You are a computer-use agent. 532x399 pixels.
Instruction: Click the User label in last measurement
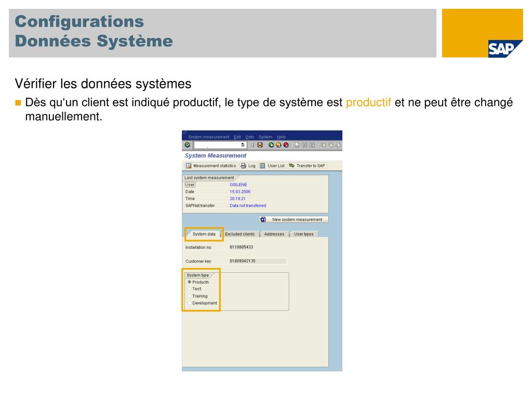tap(190, 184)
